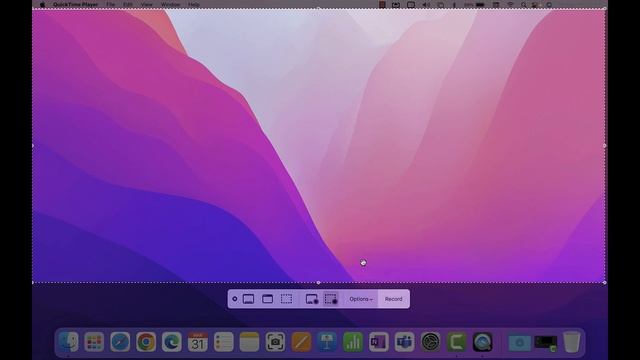The height and width of the screenshot is (360, 640).
Task: Open the Window menu
Action: (170, 5)
